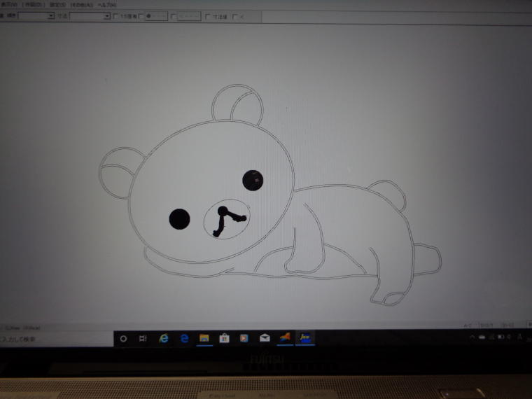Open the Movies & TV taskbar icon
Viewport: 532px width, 399px height.
click(x=244, y=338)
